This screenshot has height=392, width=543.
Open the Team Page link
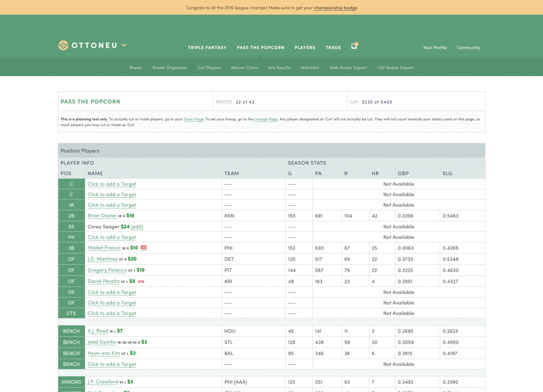coord(194,119)
